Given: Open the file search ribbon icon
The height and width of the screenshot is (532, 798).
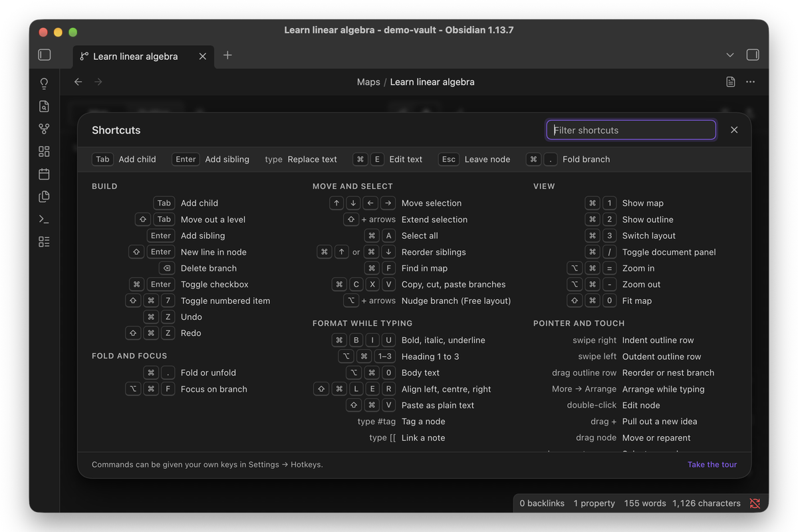Looking at the screenshot, I should 44,106.
